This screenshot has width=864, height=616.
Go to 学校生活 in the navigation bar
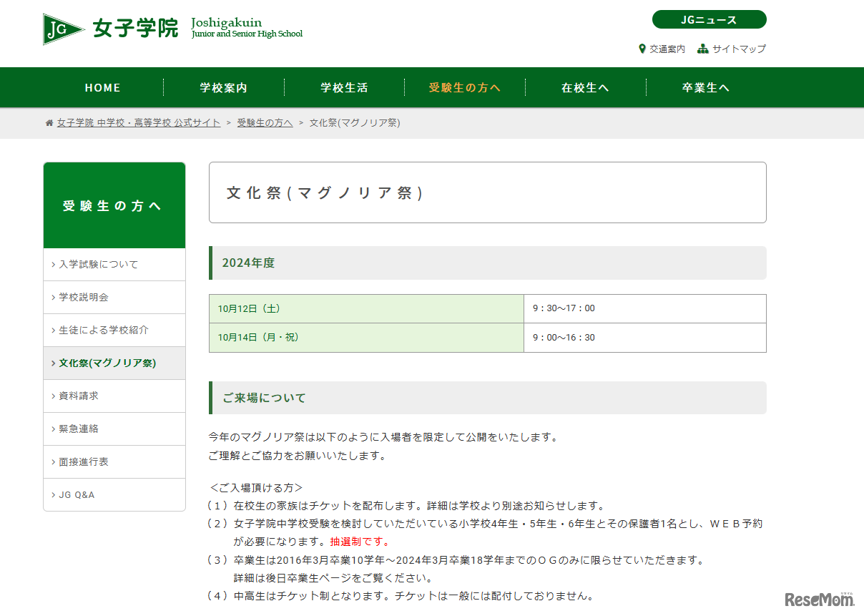click(344, 88)
